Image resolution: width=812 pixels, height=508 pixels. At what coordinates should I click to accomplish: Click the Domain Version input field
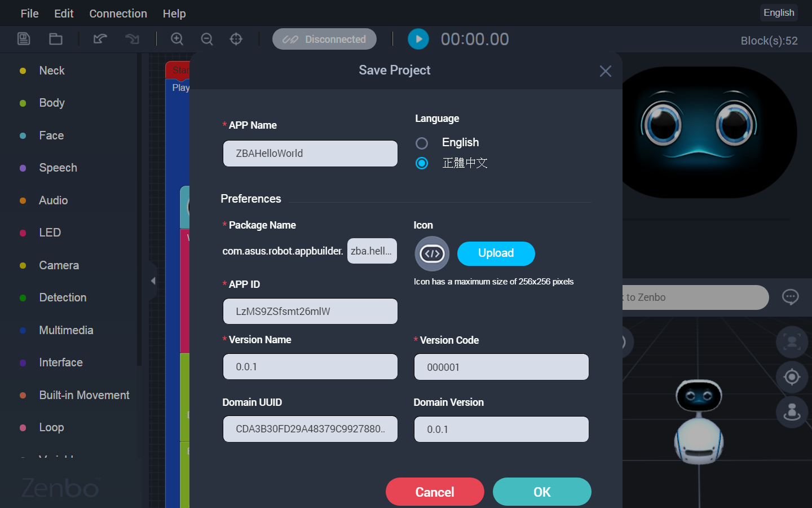coord(501,430)
